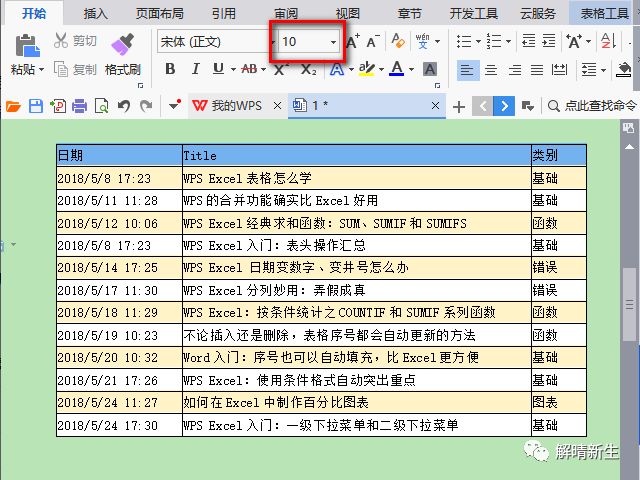Apply the blue font color
This screenshot has height=480, width=640.
[396, 69]
